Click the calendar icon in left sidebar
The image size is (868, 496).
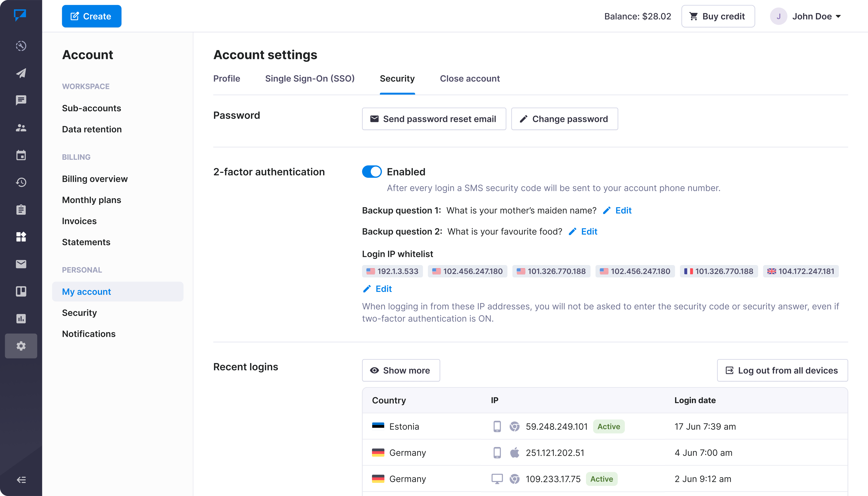click(x=21, y=155)
